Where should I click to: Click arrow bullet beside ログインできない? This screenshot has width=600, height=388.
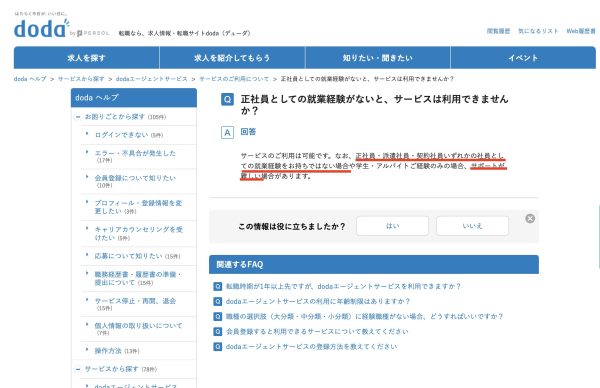click(x=87, y=134)
